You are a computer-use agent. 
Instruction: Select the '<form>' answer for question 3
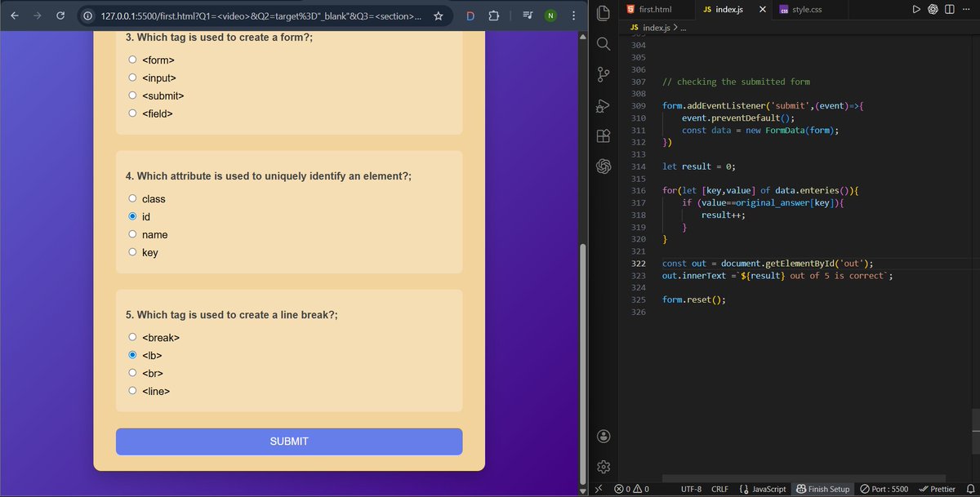131,59
